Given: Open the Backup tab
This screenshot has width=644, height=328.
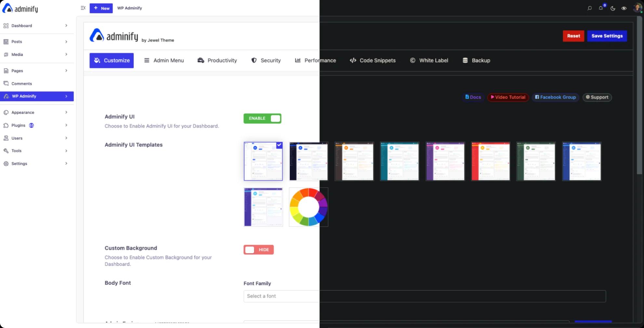Looking at the screenshot, I should 476,61.
